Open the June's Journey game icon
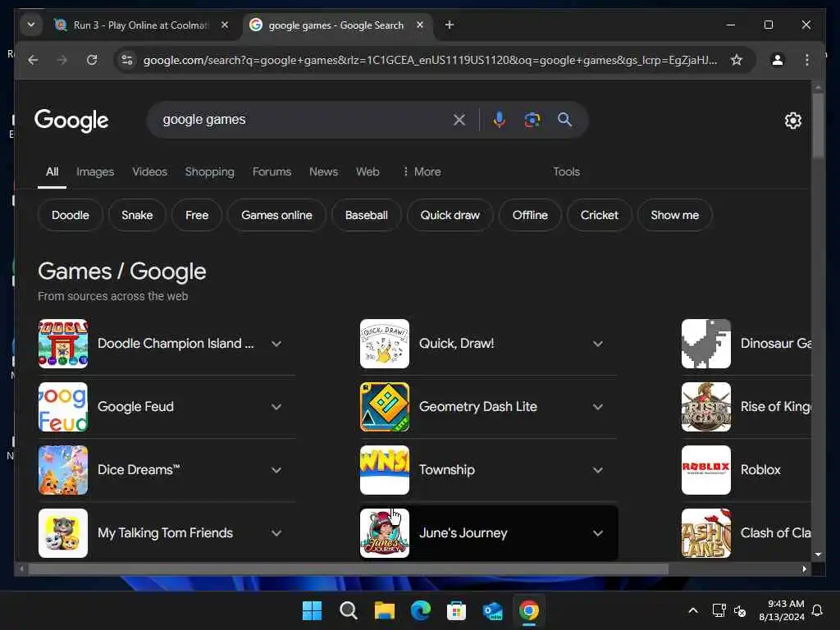Screen dimensions: 840x630 click(385, 533)
